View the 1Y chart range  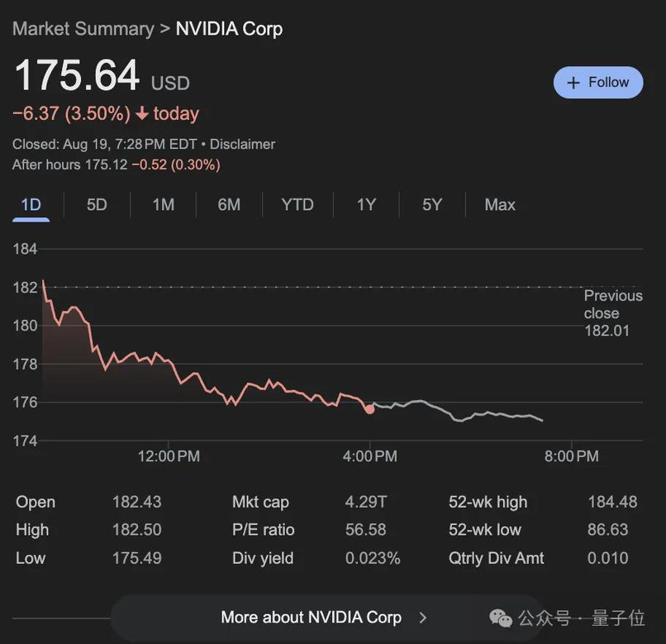pyautogui.click(x=366, y=205)
